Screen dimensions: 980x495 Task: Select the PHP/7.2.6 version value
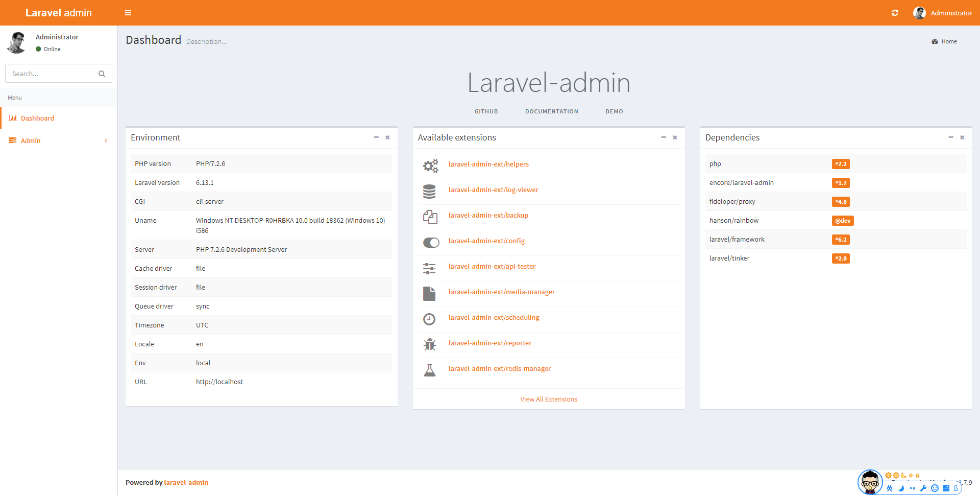[x=210, y=163]
